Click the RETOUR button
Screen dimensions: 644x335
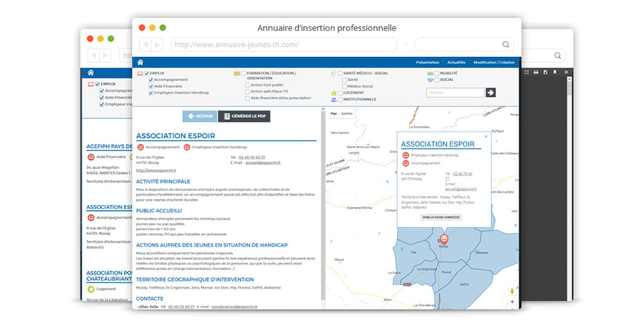[x=200, y=117]
